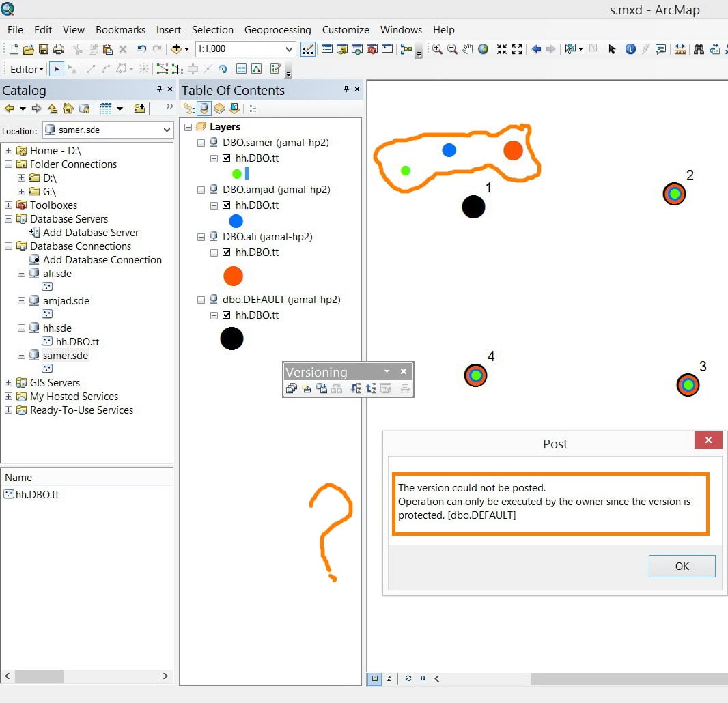The height and width of the screenshot is (703, 728).
Task: Switch to Layout View button below the map
Action: [389, 678]
